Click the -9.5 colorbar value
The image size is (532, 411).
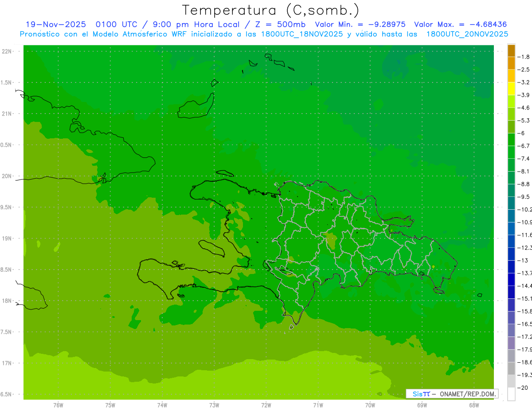tap(524, 196)
